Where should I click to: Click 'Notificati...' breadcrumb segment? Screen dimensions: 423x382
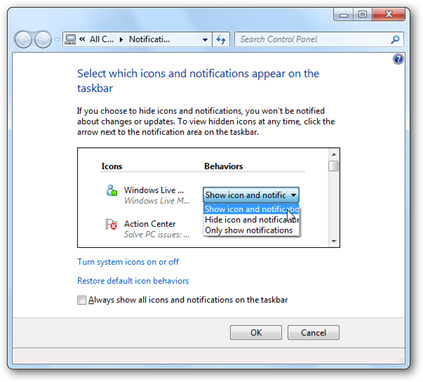pos(149,39)
